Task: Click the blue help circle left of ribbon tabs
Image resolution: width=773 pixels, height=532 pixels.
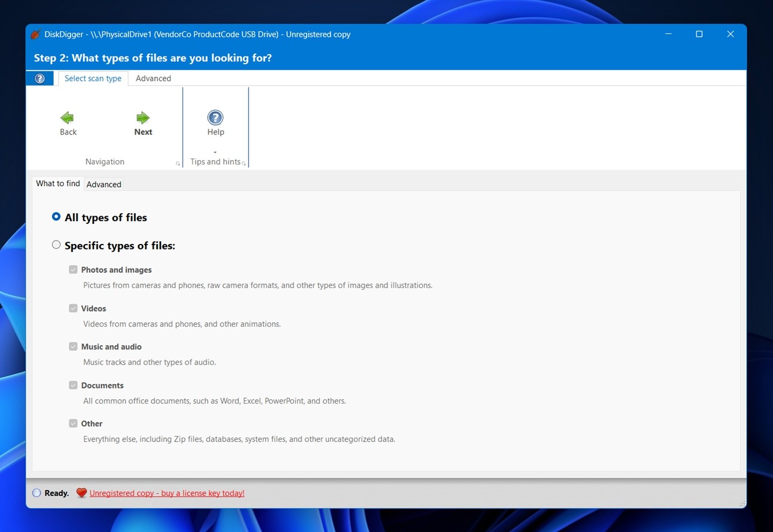Action: [39, 78]
